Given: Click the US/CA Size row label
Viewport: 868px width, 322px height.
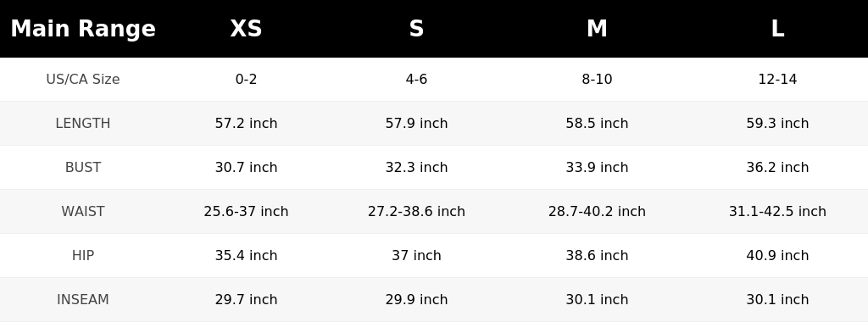Looking at the screenshot, I should [83, 79].
